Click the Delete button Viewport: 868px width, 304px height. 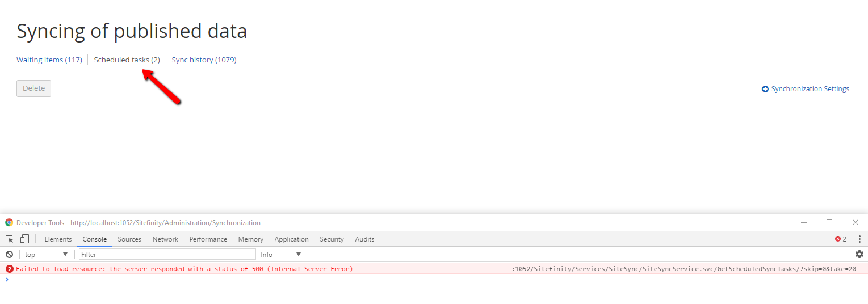pyautogui.click(x=33, y=88)
